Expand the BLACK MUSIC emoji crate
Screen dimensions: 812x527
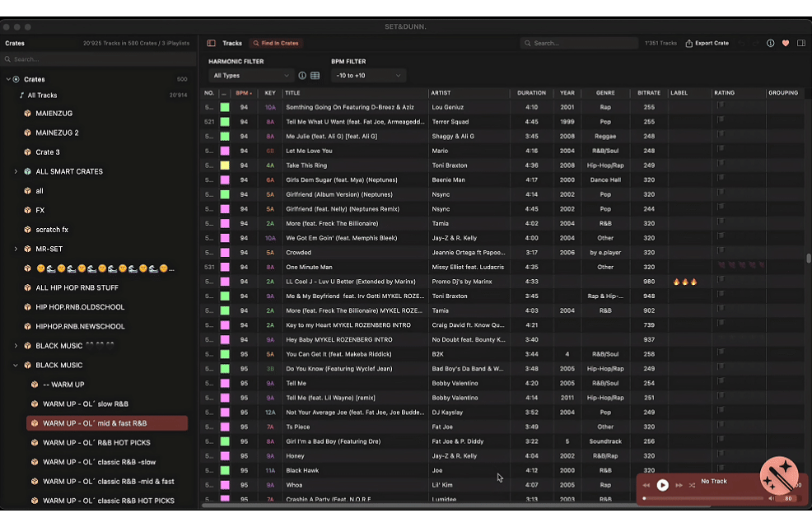[16, 346]
